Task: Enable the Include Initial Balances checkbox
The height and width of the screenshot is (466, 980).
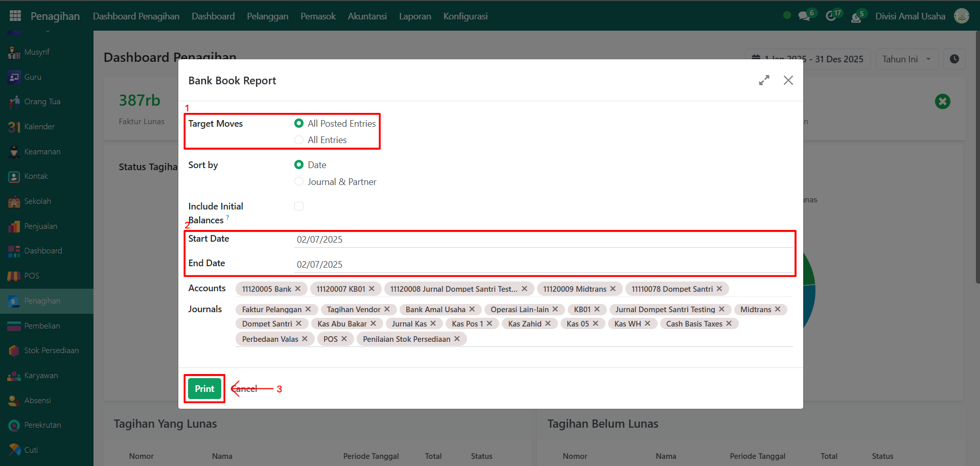Action: tap(299, 206)
